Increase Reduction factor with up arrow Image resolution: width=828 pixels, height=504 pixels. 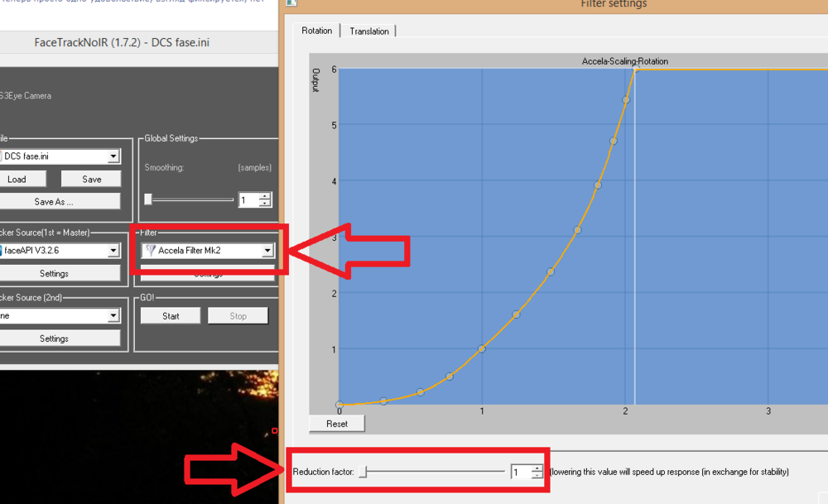tap(537, 468)
